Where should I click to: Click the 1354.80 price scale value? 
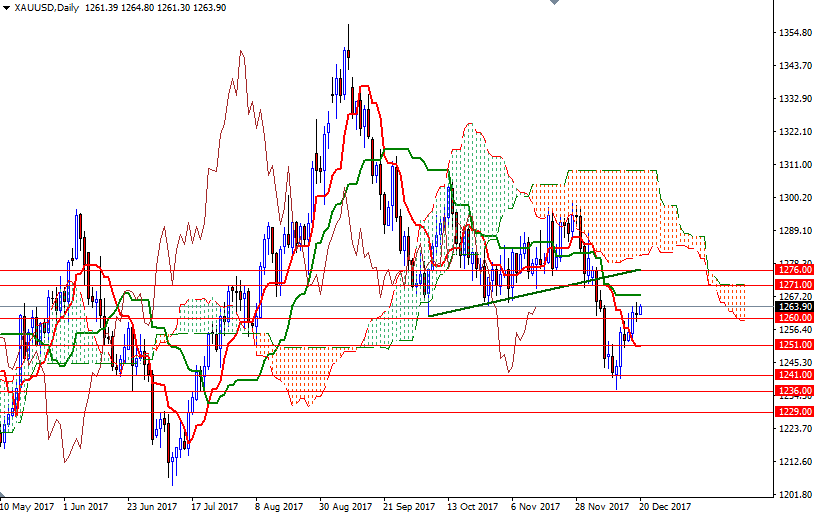pos(793,33)
